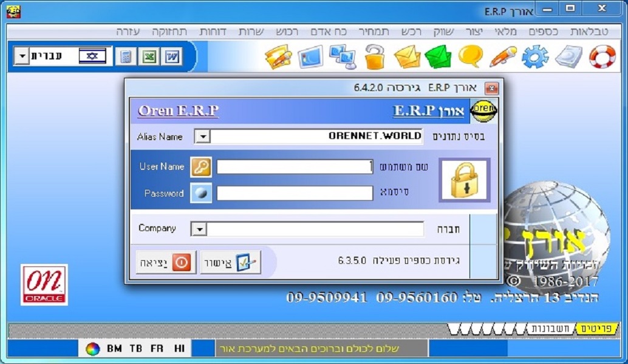Click the FR status bar button
This screenshot has height=364, width=628.
pos(157,348)
